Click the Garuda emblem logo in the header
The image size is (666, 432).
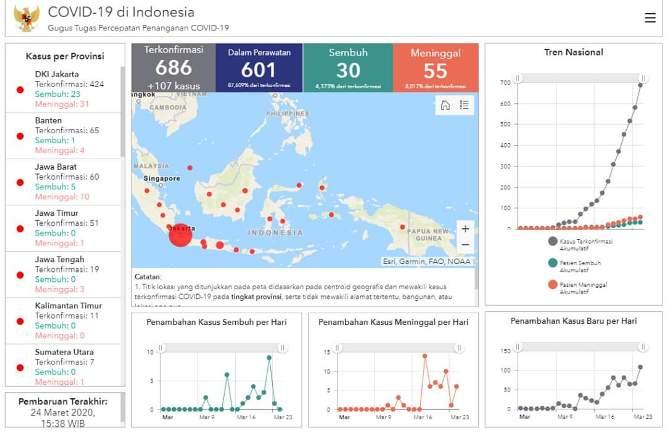(26, 17)
